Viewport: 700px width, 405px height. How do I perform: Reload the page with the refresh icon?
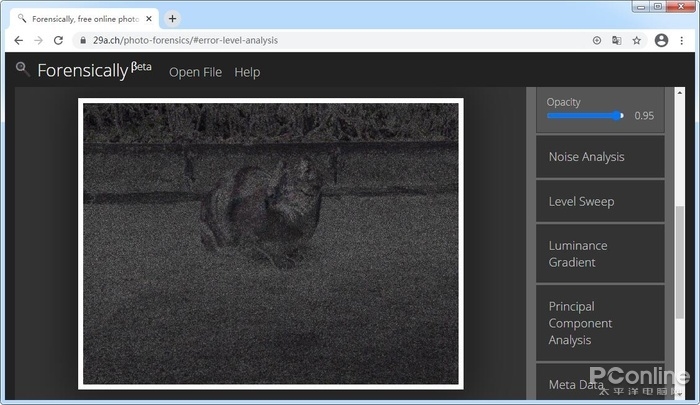58,40
